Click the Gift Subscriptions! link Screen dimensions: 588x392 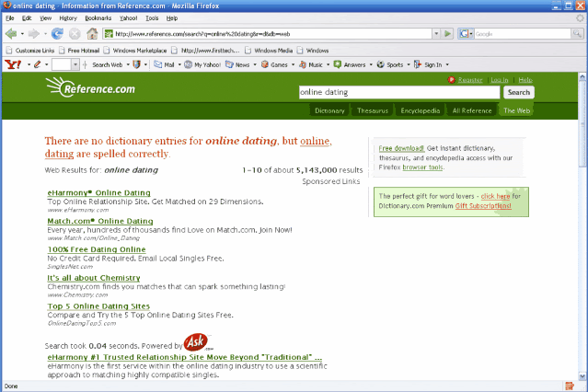click(x=483, y=206)
